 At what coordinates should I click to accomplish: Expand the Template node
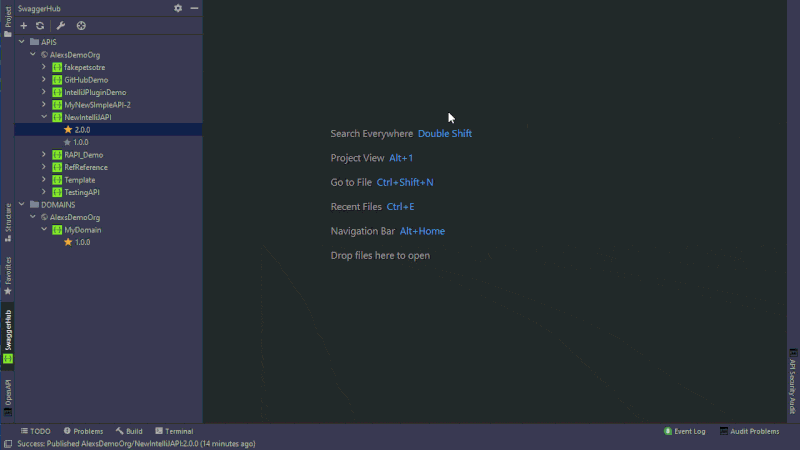[x=44, y=179]
